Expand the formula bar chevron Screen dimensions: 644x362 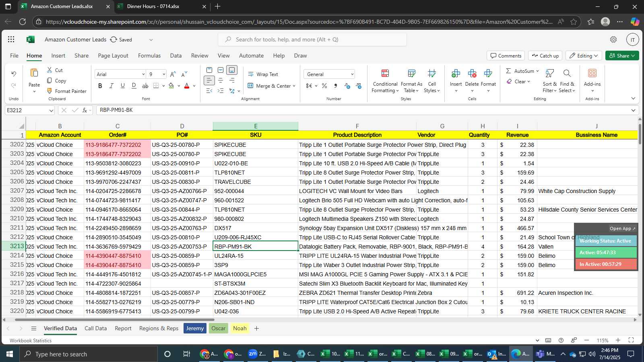(x=633, y=110)
